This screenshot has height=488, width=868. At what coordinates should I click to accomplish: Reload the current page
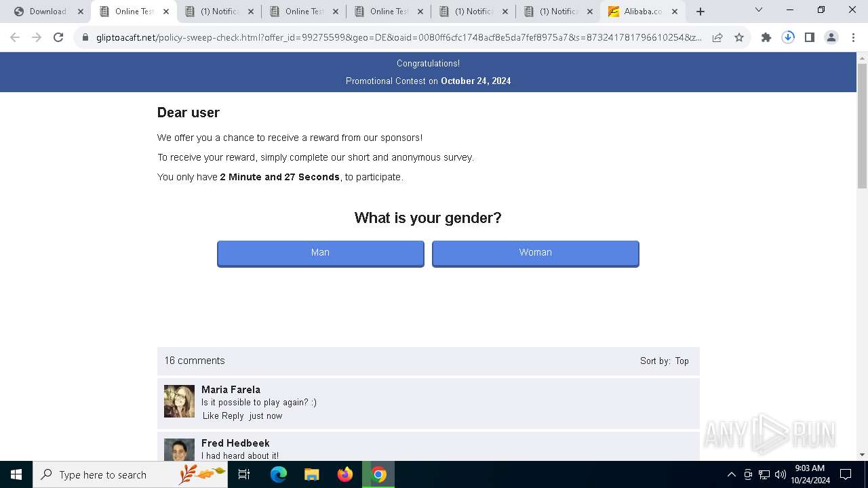[x=58, y=38]
